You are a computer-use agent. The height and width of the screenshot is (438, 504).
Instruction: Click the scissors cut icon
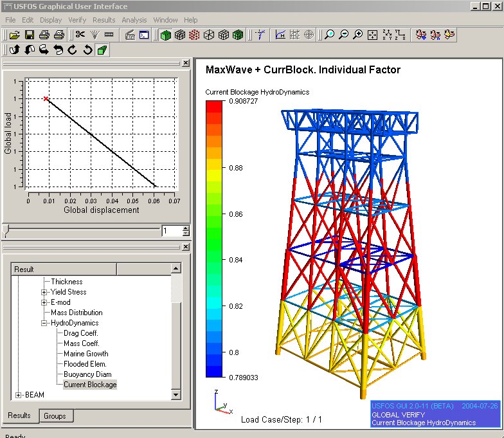(80, 35)
